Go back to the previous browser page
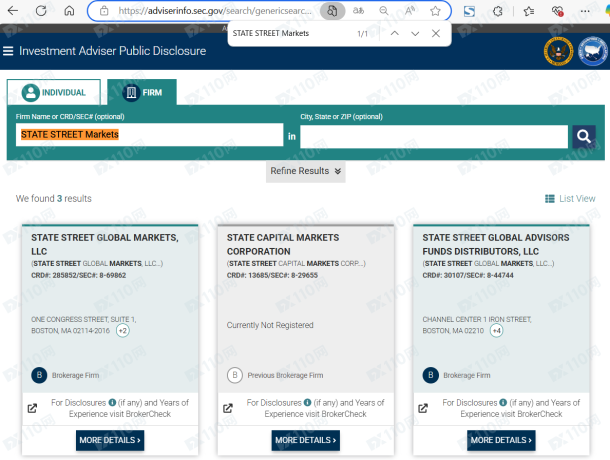610x460 pixels. 13,11
